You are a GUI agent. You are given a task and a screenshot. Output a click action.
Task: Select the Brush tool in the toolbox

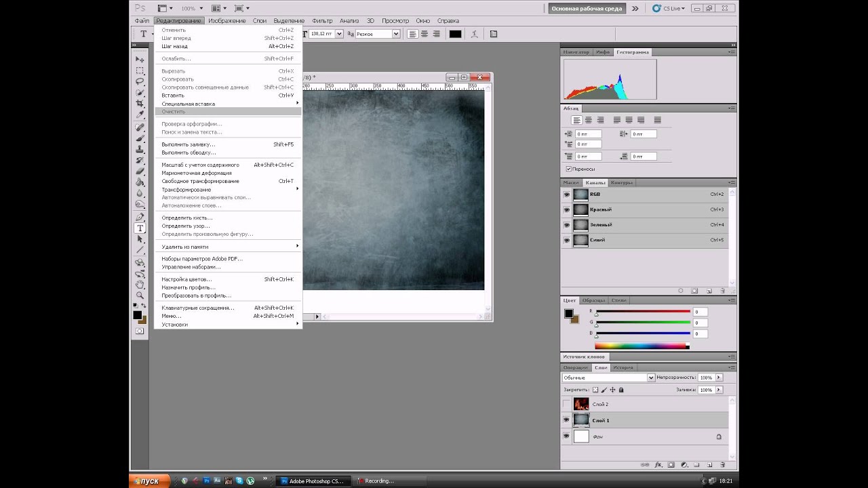pyautogui.click(x=140, y=138)
